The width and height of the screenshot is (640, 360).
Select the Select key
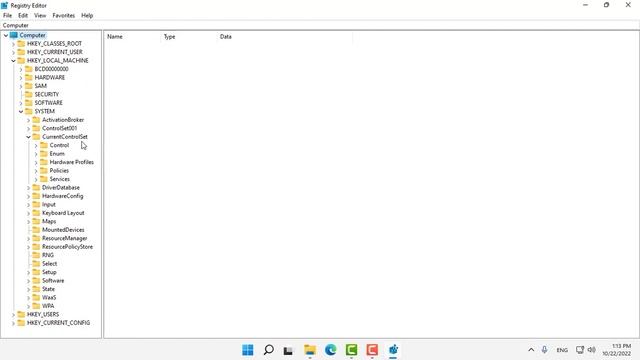point(49,264)
